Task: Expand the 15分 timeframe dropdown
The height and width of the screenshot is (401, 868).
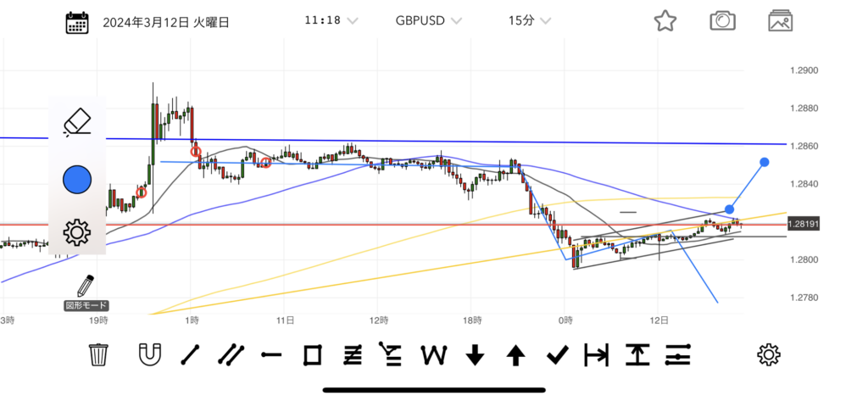Action: click(x=528, y=20)
